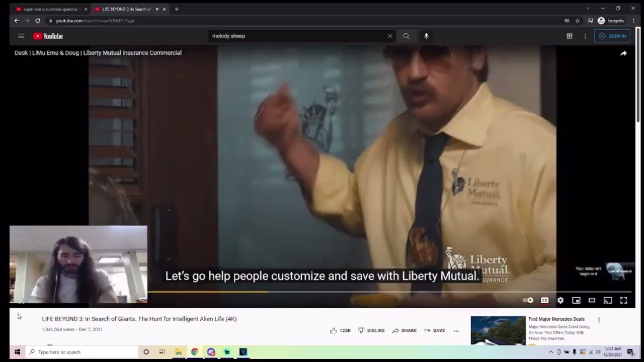Viewport: 644px width, 362px height.
Task: Close the super mario sunshine tab
Action: (86, 9)
